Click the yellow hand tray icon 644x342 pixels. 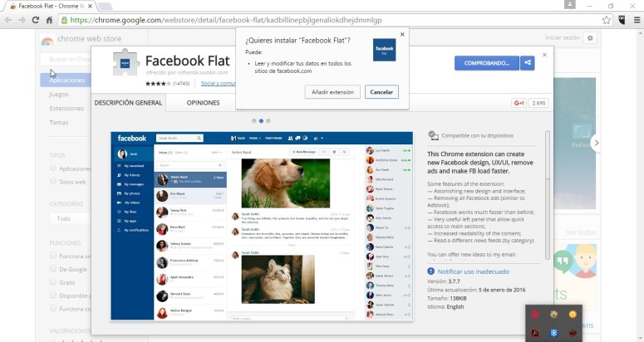[554, 315]
